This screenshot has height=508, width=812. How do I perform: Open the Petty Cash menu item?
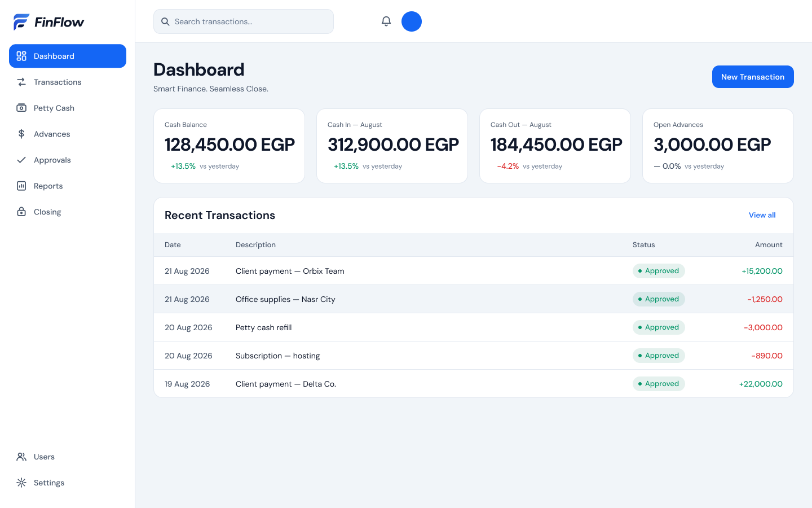pyautogui.click(x=68, y=108)
